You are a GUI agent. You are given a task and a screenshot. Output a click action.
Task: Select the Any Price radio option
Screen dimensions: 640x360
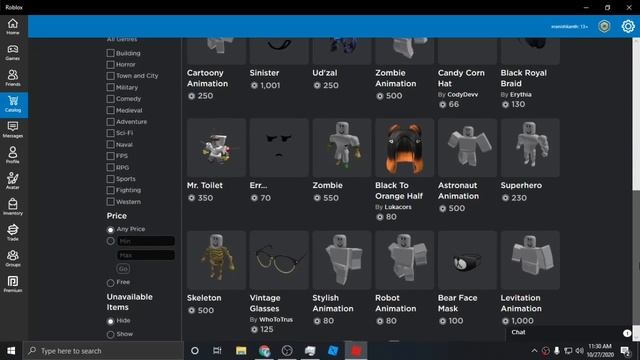[x=110, y=230]
